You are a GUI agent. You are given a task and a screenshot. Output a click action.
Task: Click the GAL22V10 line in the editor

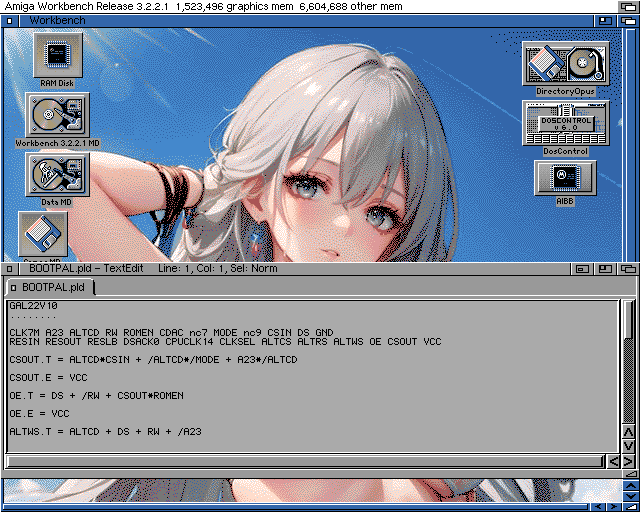click(x=33, y=305)
